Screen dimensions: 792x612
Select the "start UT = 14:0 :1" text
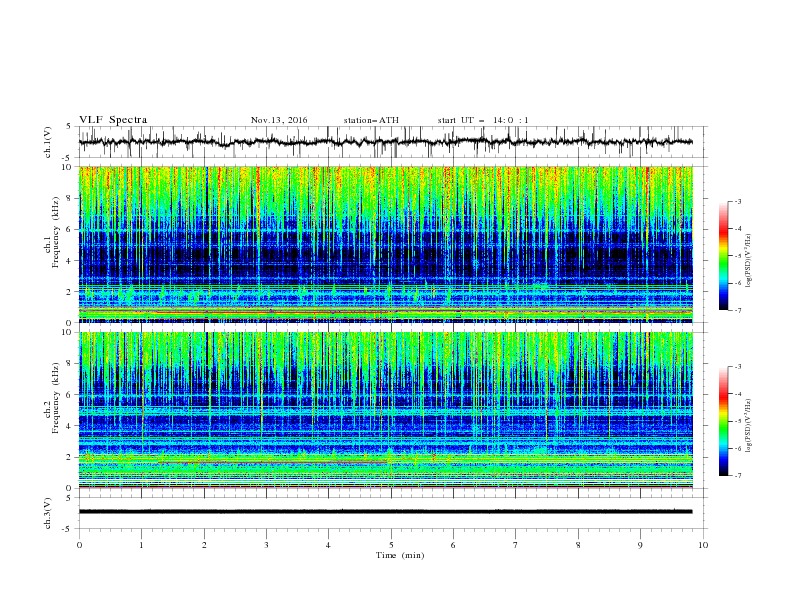[483, 120]
